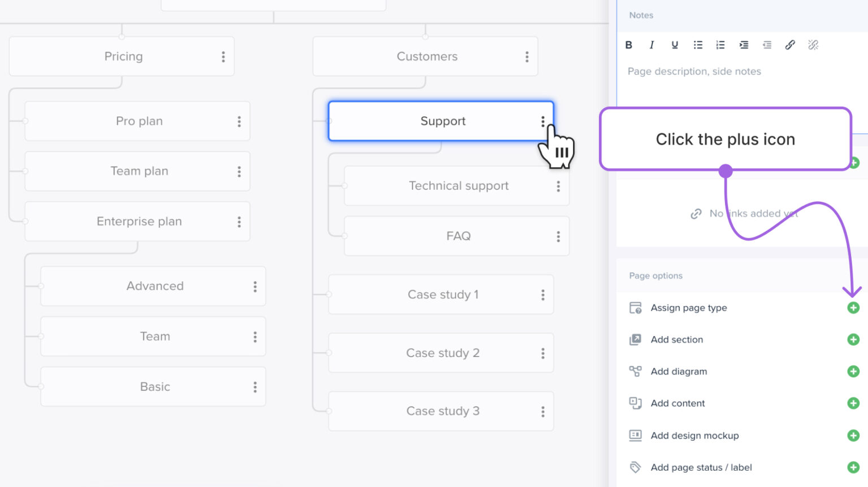Viewport: 868px width, 487px height.
Task: Click the increase indent icon
Action: 744,45
